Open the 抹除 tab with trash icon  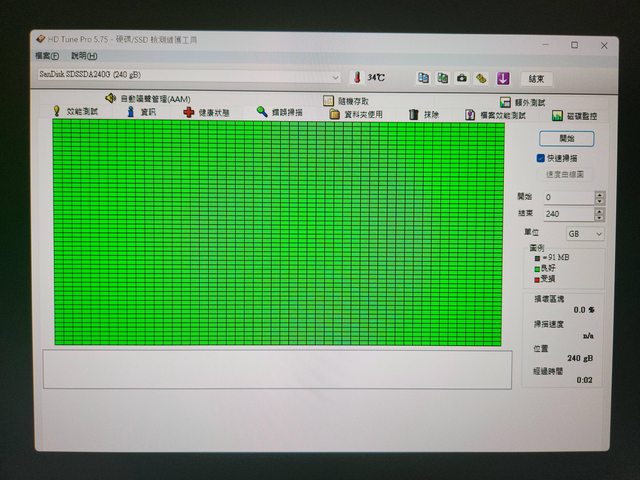pos(423,115)
